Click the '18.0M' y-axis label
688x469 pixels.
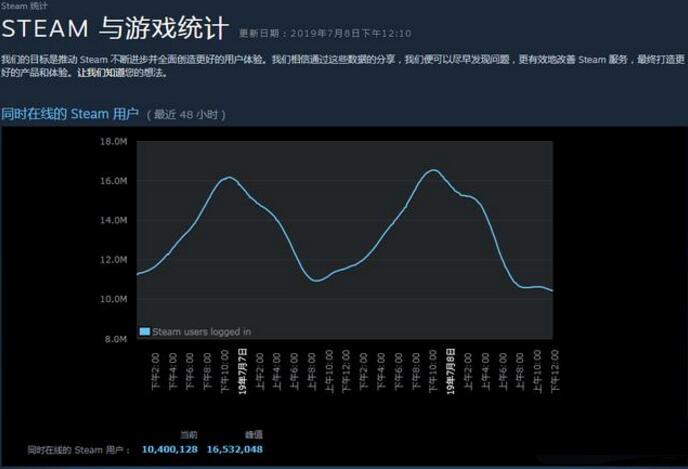coord(114,142)
